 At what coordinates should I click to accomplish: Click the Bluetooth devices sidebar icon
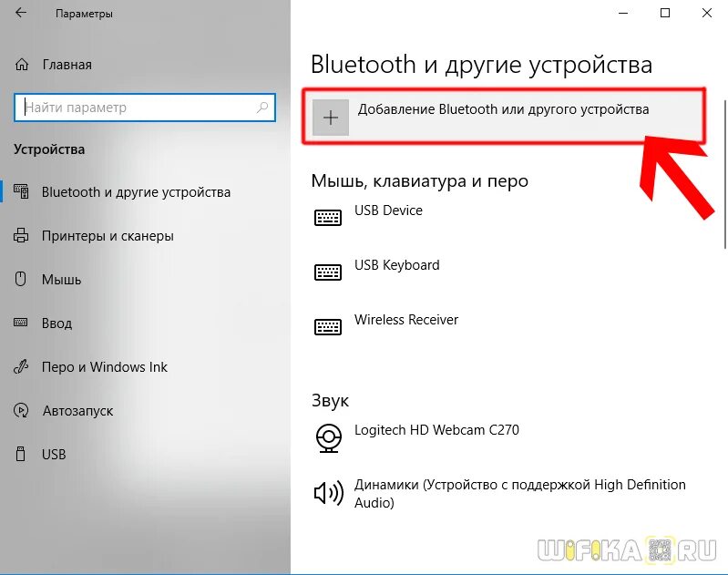pos(21,191)
